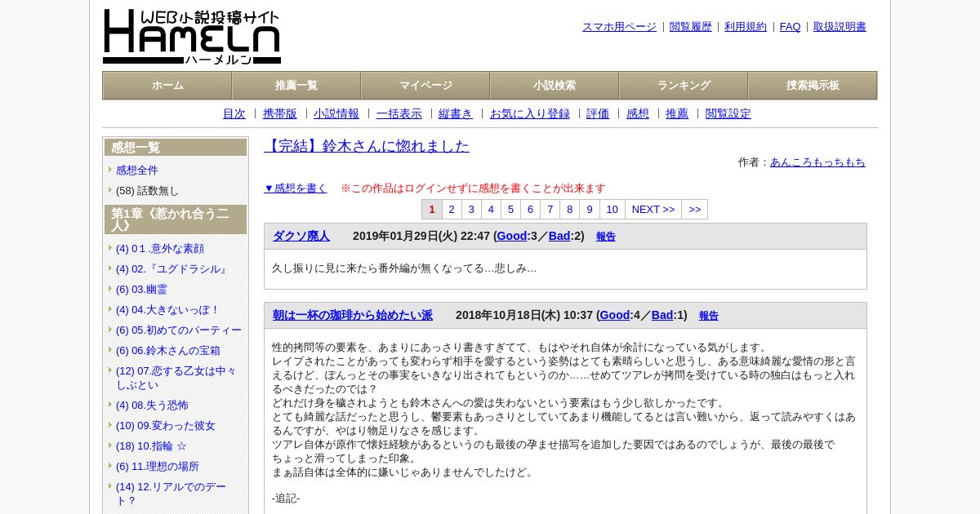Open 感想 in the sub menu
The width and height of the screenshot is (980, 514).
pyautogui.click(x=638, y=114)
